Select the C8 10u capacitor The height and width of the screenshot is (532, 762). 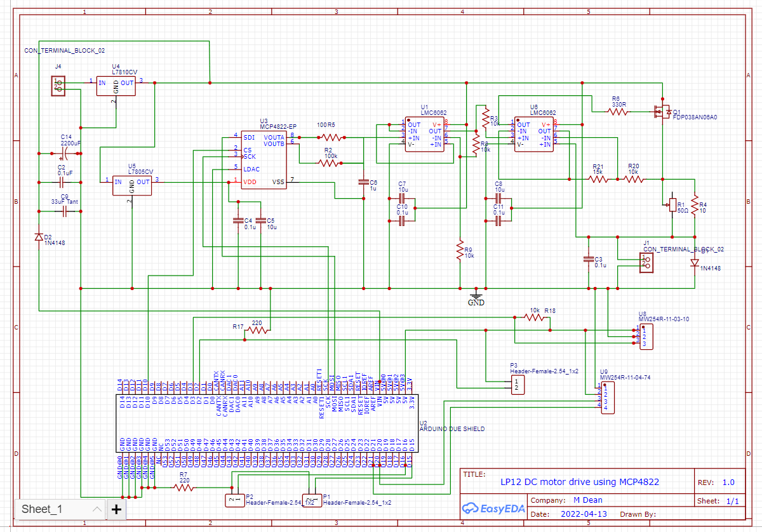499,197
